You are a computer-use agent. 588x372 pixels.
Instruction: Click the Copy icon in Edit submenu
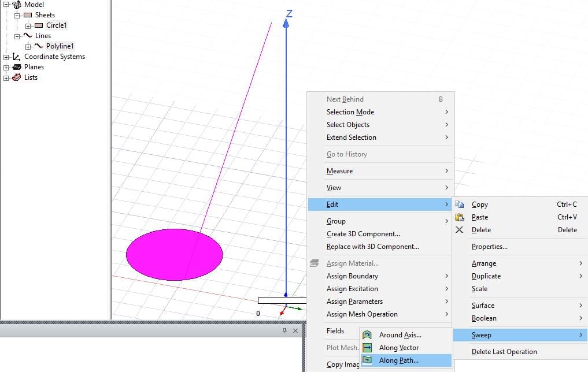pyautogui.click(x=460, y=204)
